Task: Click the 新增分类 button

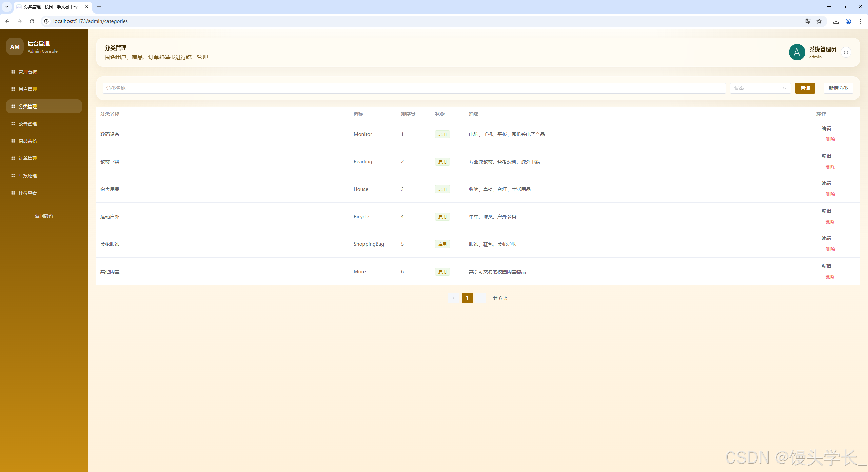Action: pos(838,88)
